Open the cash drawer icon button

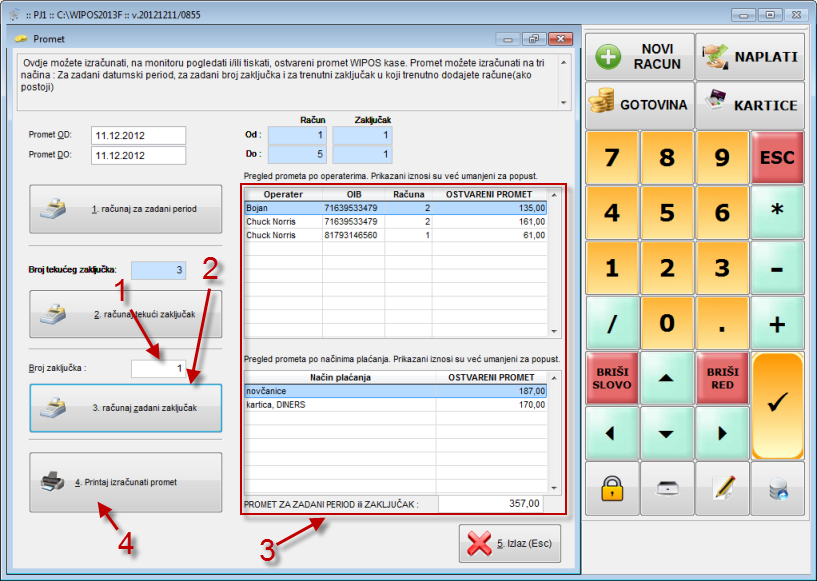[x=667, y=488]
